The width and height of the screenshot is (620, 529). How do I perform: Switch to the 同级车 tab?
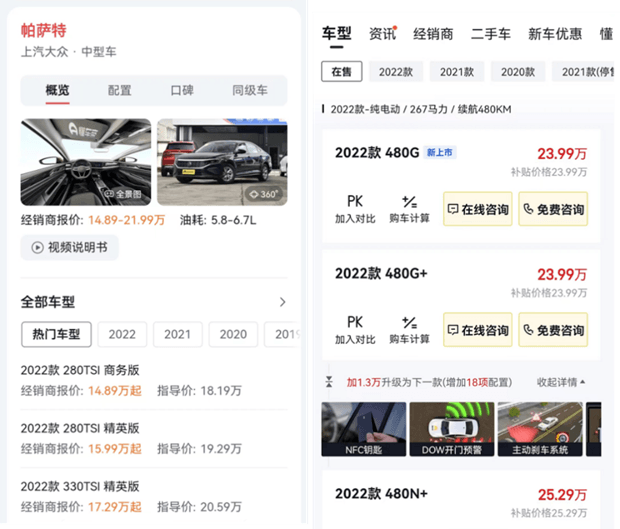250,91
